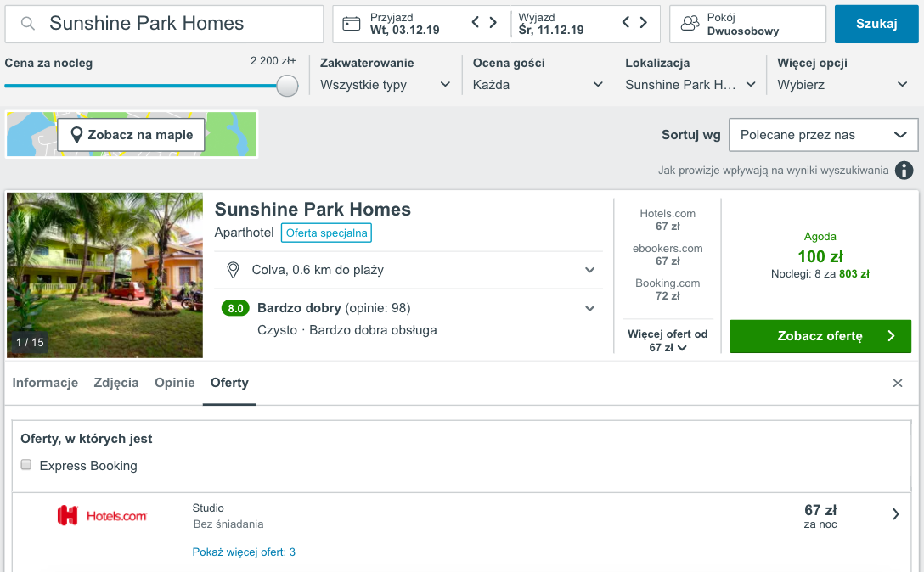This screenshot has width=924, height=572.
Task: Go to previous arrival date
Action: tap(476, 23)
